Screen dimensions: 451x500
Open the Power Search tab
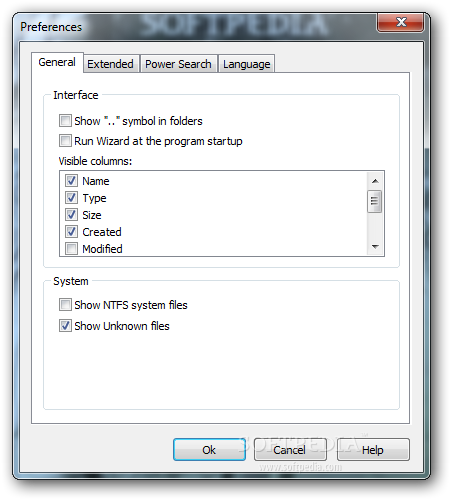pos(178,64)
